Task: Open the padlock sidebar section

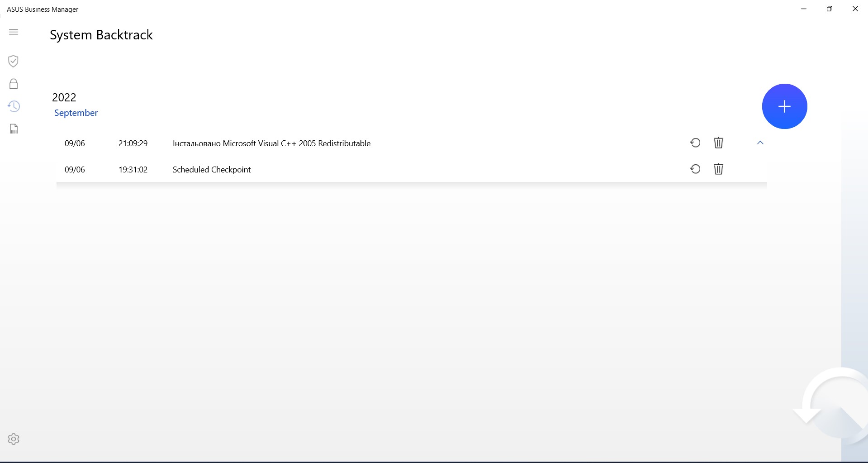Action: tap(14, 84)
